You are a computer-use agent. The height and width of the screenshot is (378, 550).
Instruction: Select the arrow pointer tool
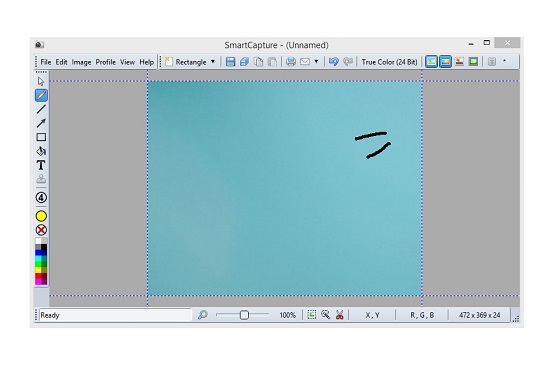[x=41, y=81]
